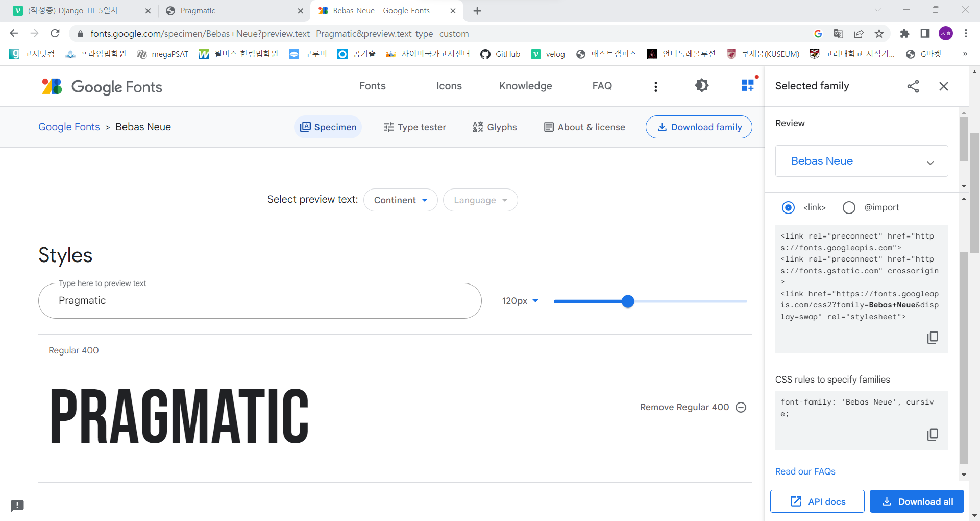Expand the Language dropdown
The width and height of the screenshot is (980, 521).
480,200
